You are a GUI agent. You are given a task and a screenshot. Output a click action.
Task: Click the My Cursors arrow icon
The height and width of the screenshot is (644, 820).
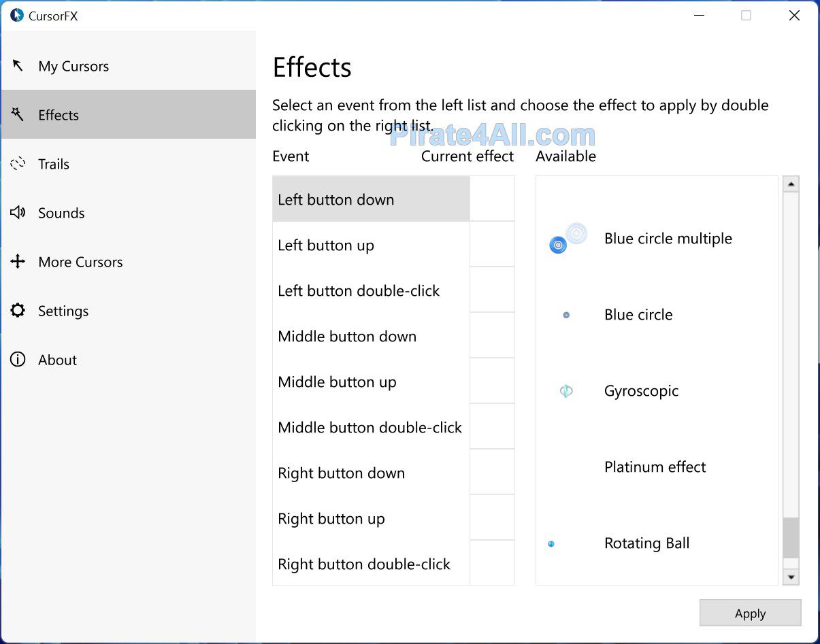click(x=18, y=66)
